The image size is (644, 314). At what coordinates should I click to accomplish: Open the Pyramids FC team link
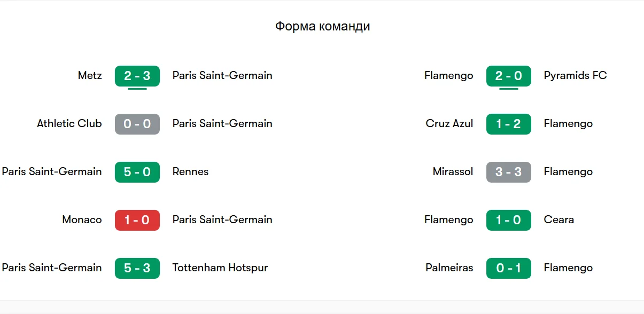click(x=575, y=75)
